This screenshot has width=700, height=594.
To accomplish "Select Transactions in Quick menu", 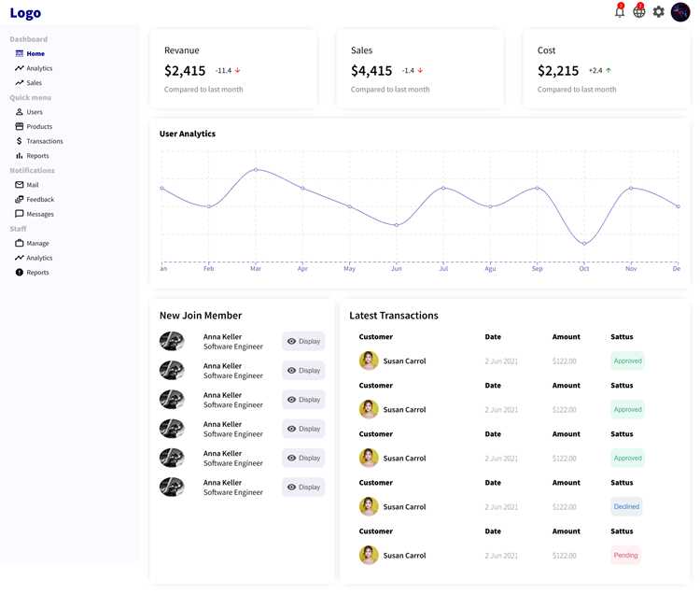I will pyautogui.click(x=39, y=141).
